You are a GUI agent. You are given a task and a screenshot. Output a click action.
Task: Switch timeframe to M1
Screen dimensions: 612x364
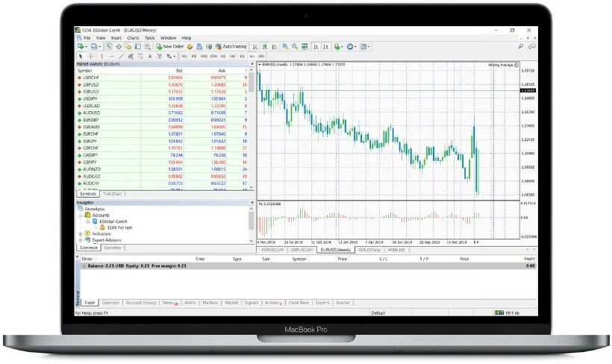pyautogui.click(x=184, y=56)
